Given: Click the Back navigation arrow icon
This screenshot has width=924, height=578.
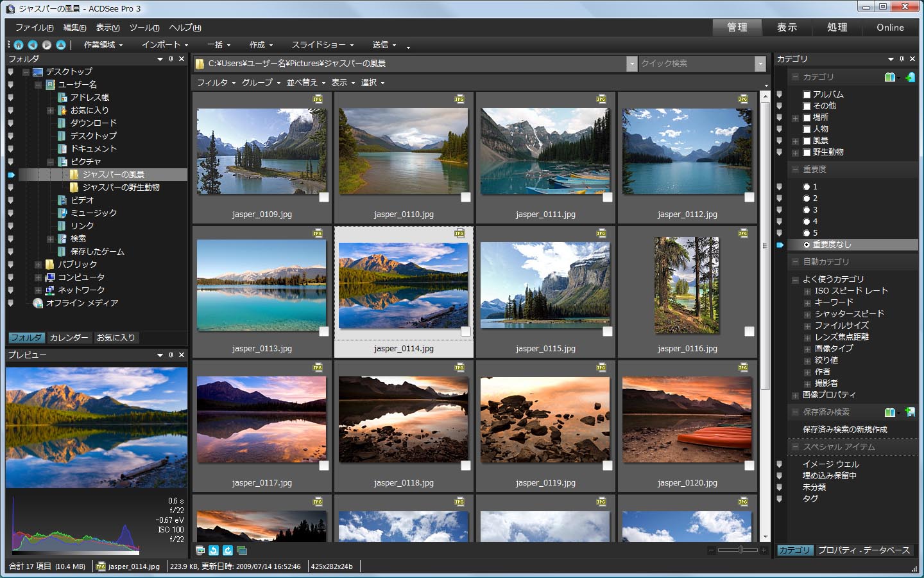Looking at the screenshot, I should tap(32, 45).
